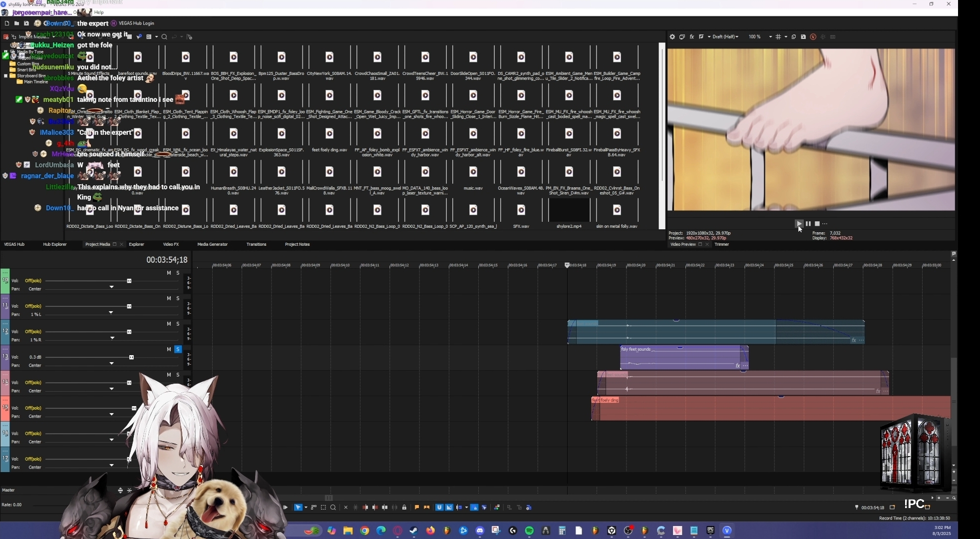Viewport: 980px width, 539px height.
Task: Open the Draft (Half) preview quality dropdown
Action: (x=725, y=37)
